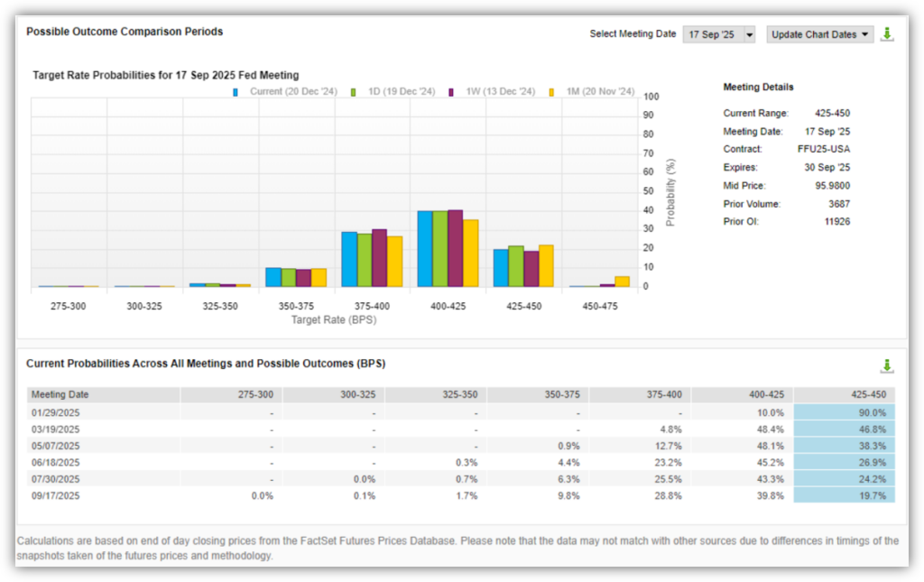The width and height of the screenshot is (924, 582).
Task: Select the 09/17/2025 meeting row
Action: [461, 495]
